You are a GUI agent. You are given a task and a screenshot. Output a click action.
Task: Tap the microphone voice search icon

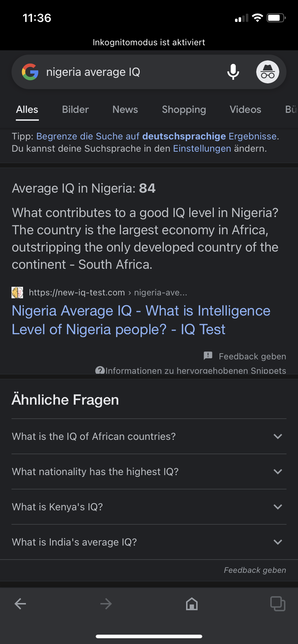tap(233, 72)
